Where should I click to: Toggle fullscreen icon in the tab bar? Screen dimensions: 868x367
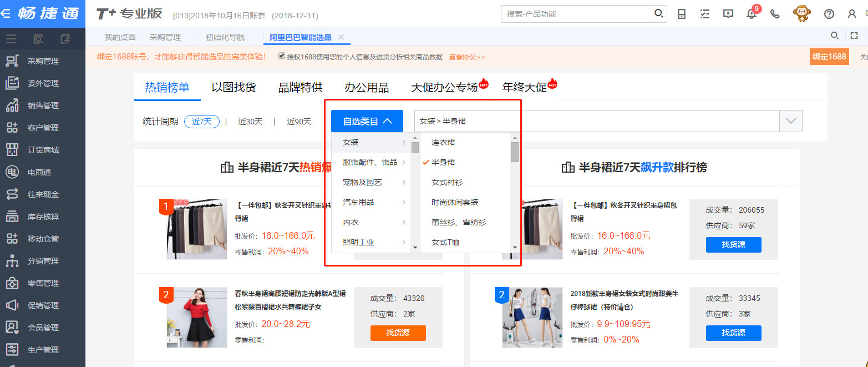click(855, 36)
